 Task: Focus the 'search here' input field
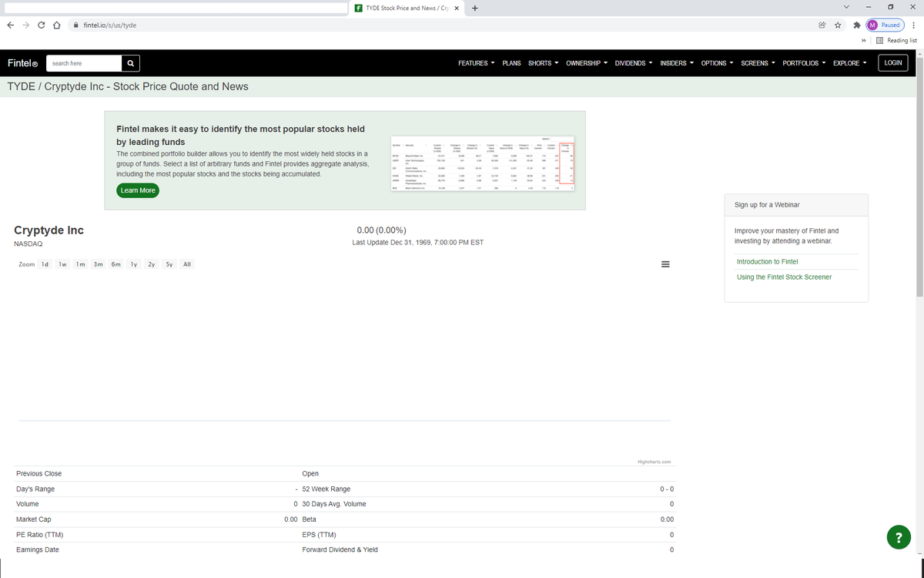point(84,63)
